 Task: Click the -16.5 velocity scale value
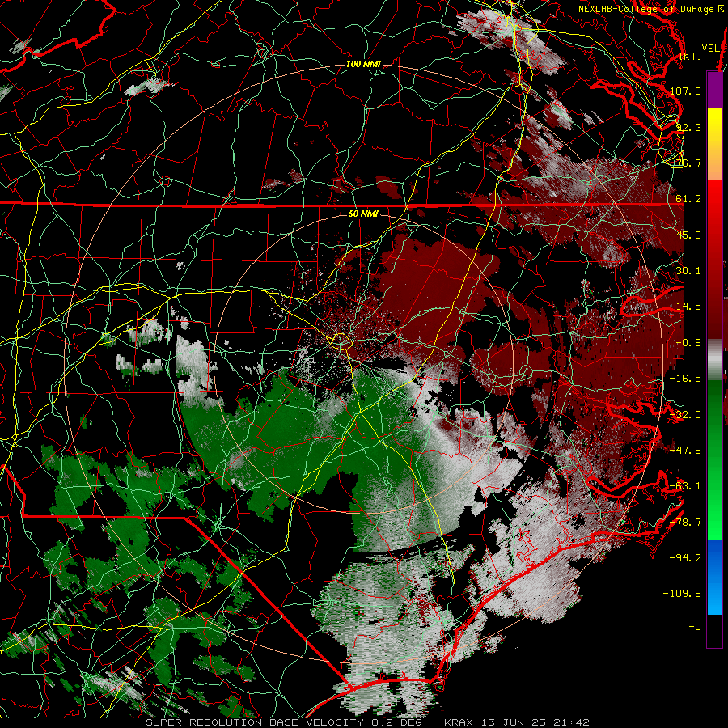pos(685,379)
